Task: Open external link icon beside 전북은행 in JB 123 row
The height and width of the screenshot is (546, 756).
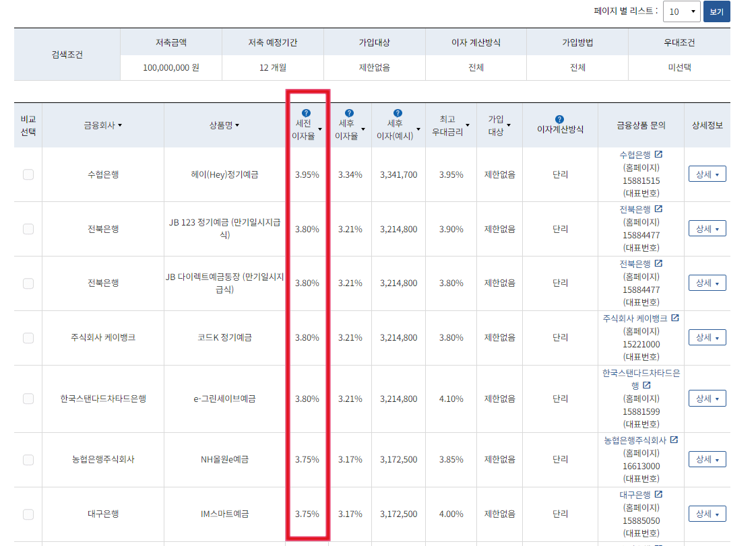Action: point(658,209)
